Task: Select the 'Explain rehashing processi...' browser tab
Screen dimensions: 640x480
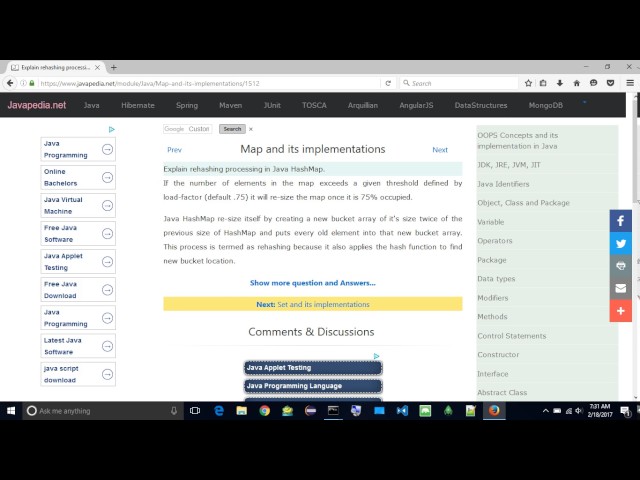Action: [56, 67]
